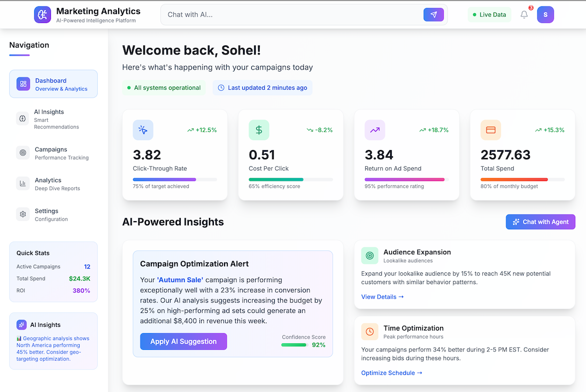Select Dashboard in the navigation sidebar
Viewport: 586px width, 392px height.
(53, 84)
